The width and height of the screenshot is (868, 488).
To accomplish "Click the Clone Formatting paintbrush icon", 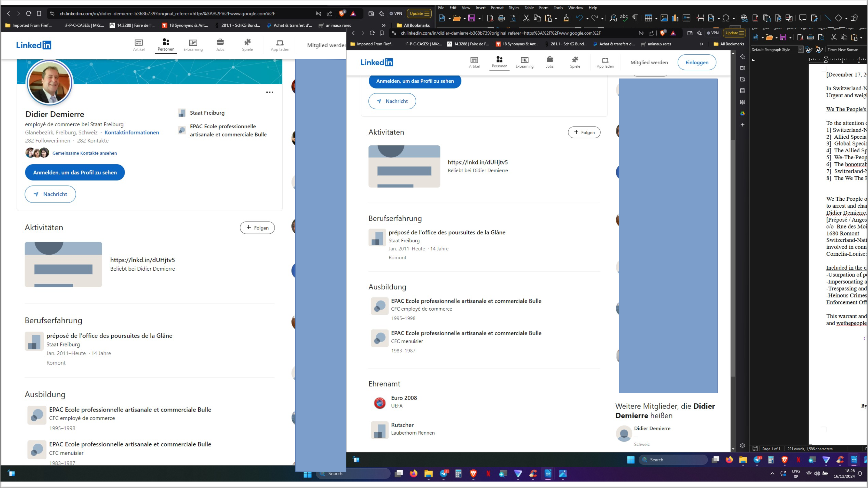I will click(x=566, y=18).
